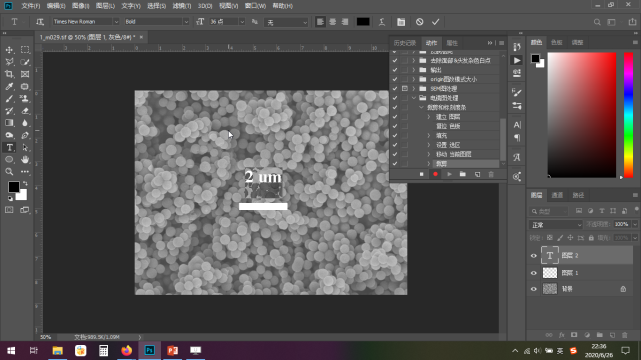The width and height of the screenshot is (641, 360).
Task: Select the Lasso tool
Action: tap(9, 62)
